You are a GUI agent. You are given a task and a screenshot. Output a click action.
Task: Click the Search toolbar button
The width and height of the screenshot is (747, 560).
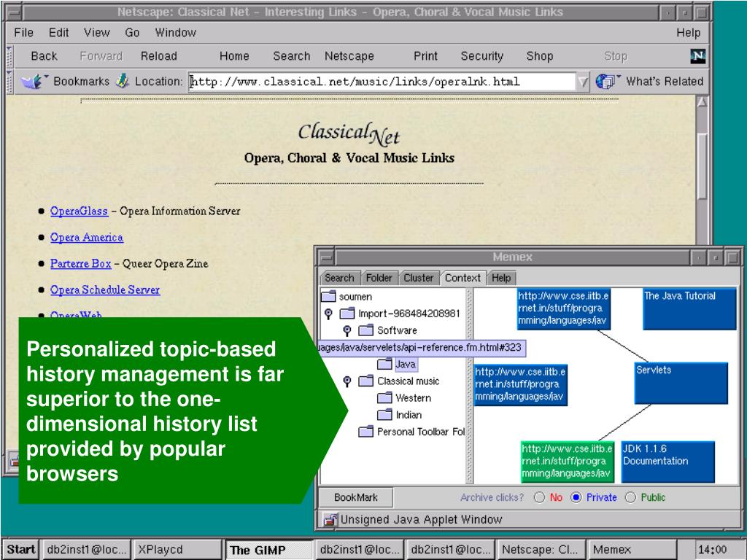click(x=292, y=56)
